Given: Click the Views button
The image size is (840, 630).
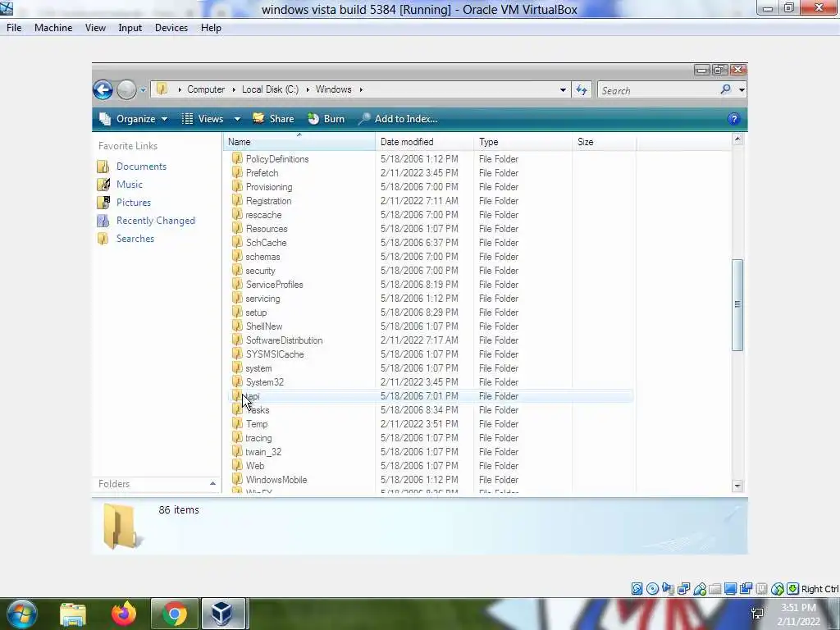Looking at the screenshot, I should tap(203, 119).
